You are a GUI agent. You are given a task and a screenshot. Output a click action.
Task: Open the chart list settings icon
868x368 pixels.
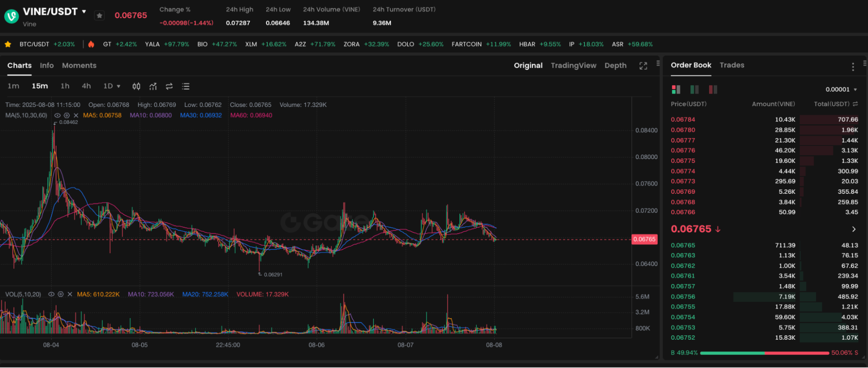[186, 86]
